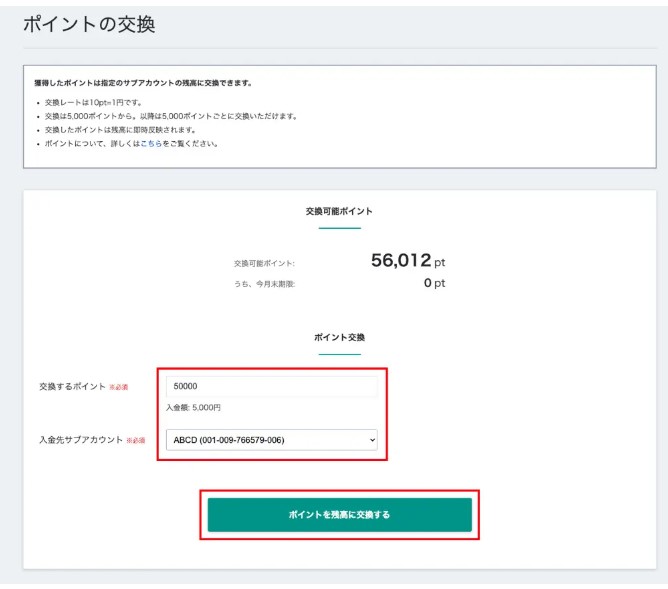Click the ポイントの交換 page title
Viewport: 668px width, 589px height.
89,24
